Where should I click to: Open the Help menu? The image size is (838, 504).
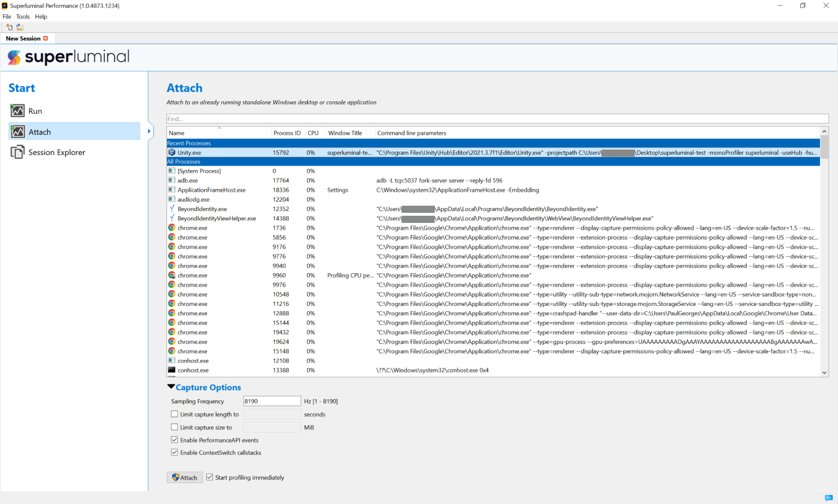click(x=41, y=17)
